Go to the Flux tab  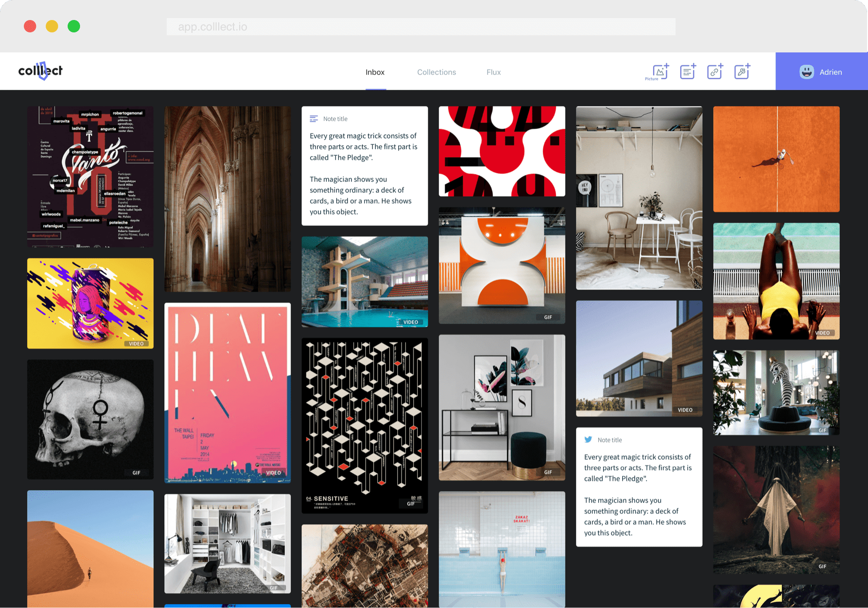493,72
